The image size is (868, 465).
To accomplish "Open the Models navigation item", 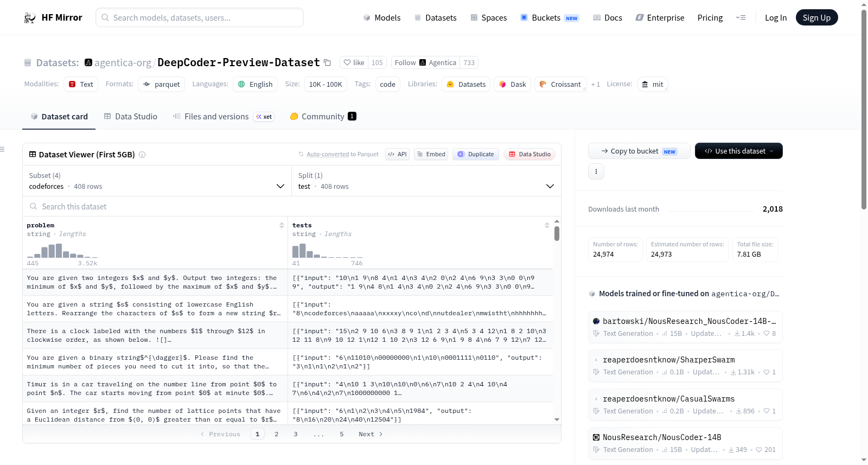I will (x=382, y=18).
